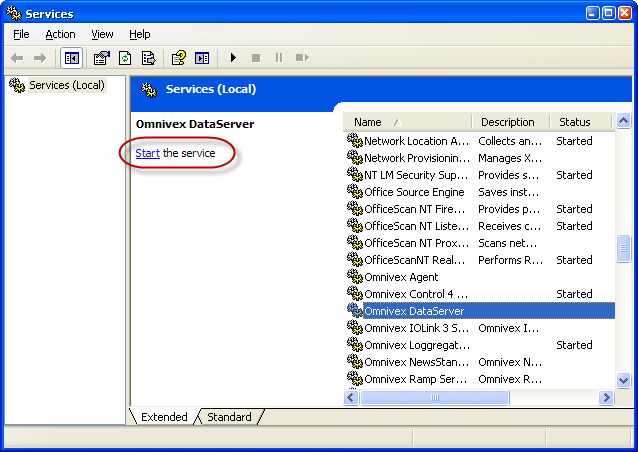Viewport: 638px width, 452px height.
Task: Click the horizontal scrollbar thumb
Action: click(435, 397)
